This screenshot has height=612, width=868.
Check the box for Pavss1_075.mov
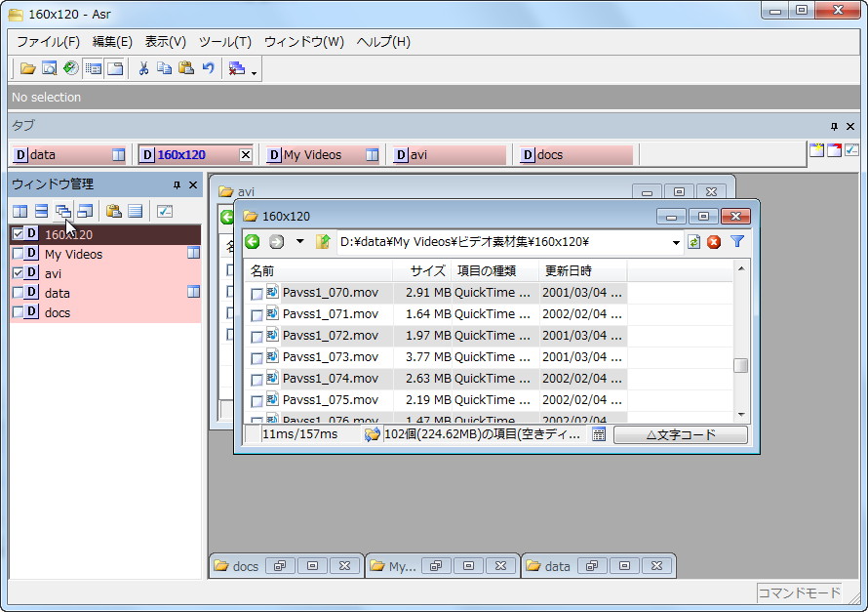(x=256, y=401)
